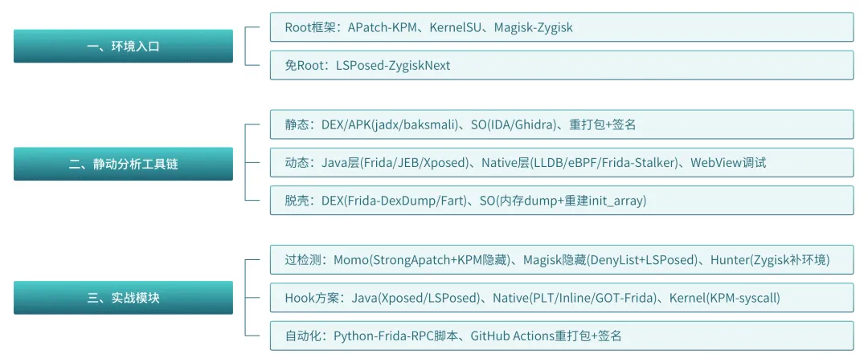Click the Magisk-Zygisk text in Root row
The height and width of the screenshot is (362, 868).
pos(533,27)
